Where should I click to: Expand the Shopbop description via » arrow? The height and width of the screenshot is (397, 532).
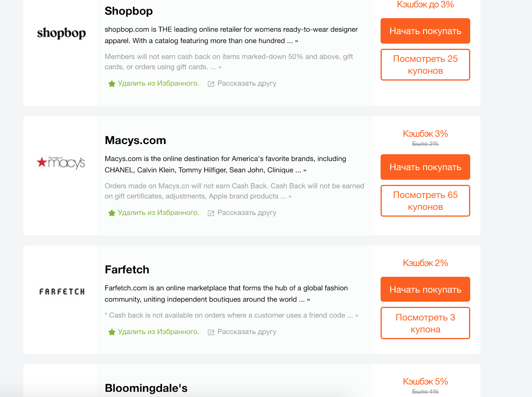(x=297, y=41)
